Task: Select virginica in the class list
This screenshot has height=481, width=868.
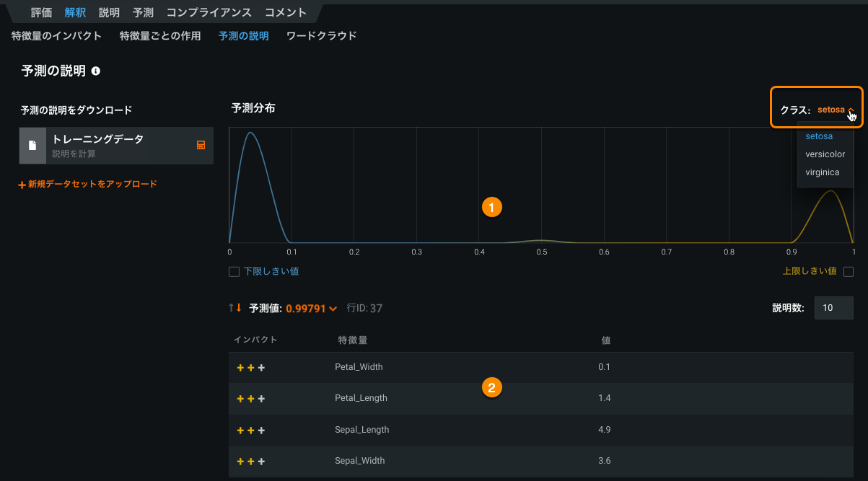Action: 822,172
